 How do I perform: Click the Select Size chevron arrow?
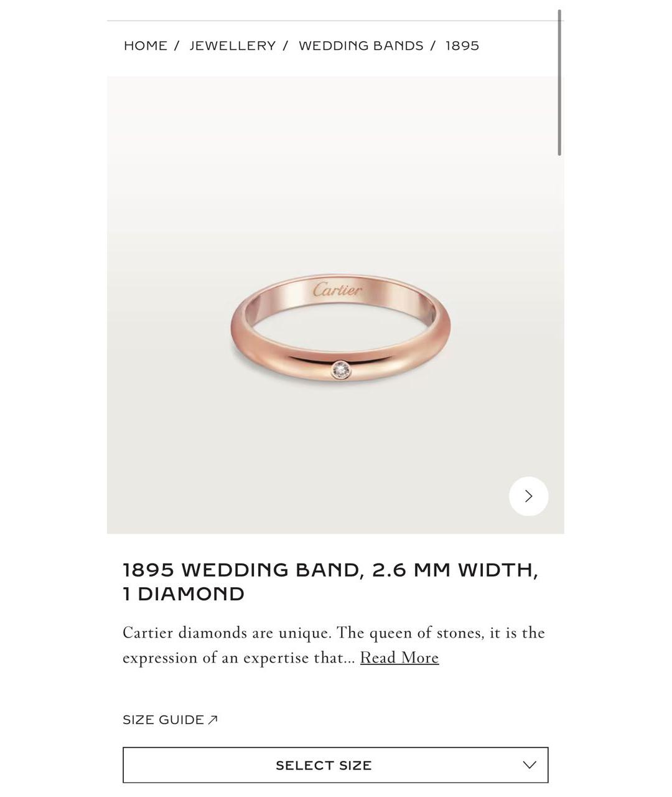coord(529,765)
